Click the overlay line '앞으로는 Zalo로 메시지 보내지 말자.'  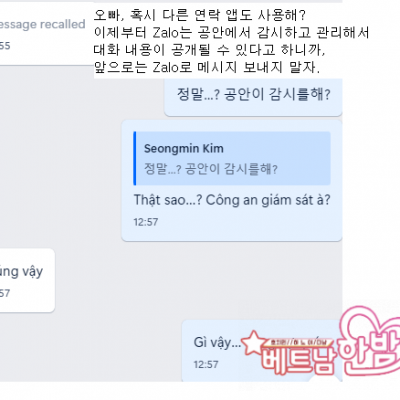click(207, 67)
